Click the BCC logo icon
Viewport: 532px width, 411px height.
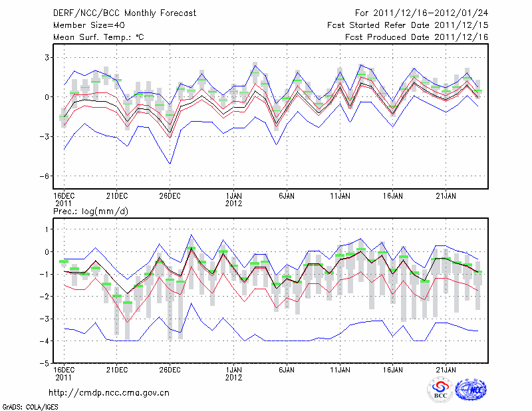[440, 389]
